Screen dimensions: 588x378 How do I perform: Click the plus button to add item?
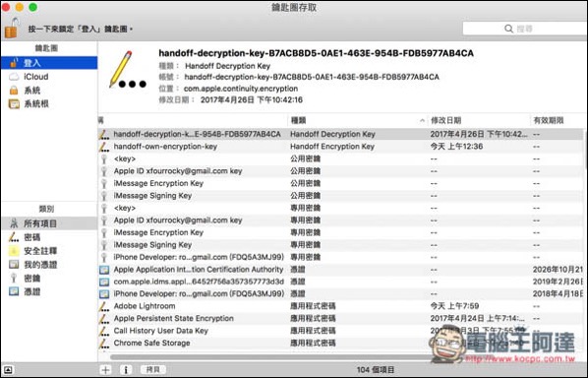(106, 370)
